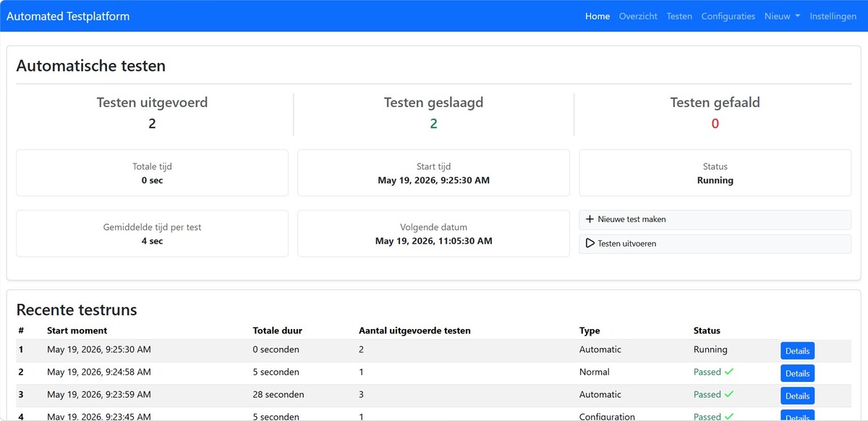Go to the Testen page

679,16
